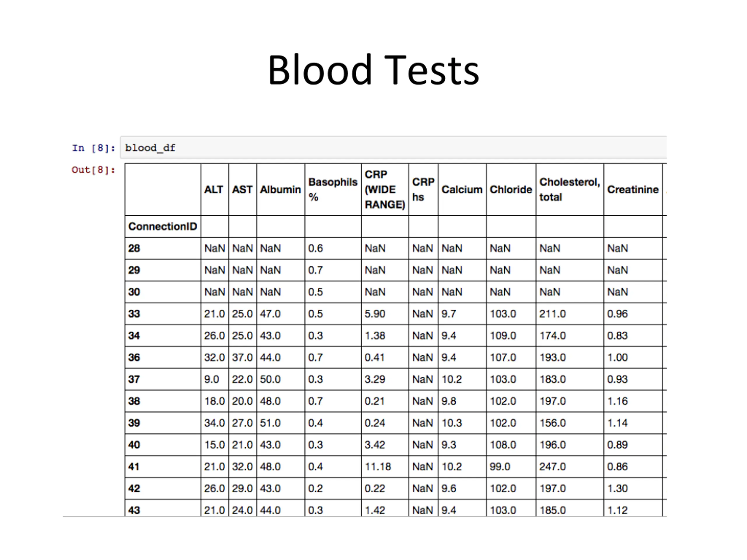
Task: Click the blood_df code input cell
Action: coord(393,148)
